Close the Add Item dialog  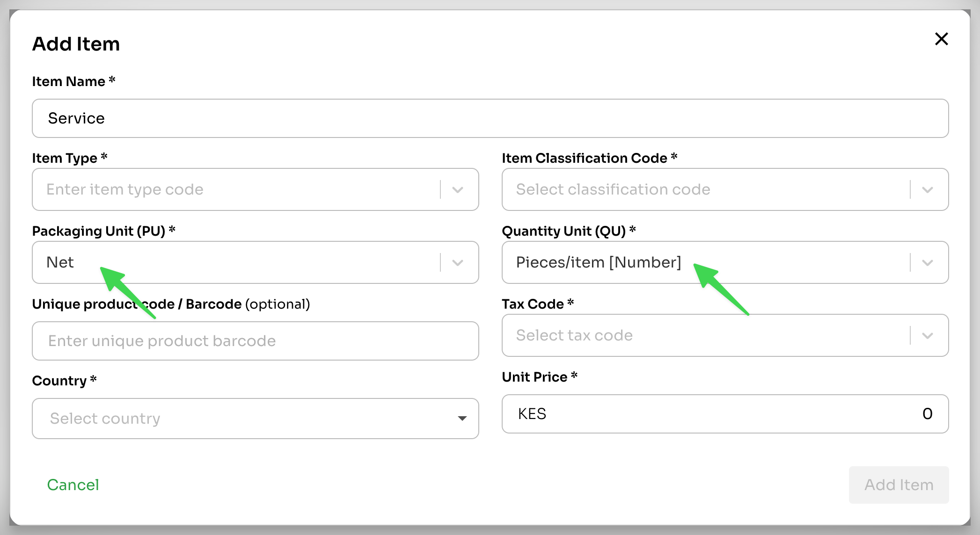click(x=941, y=39)
